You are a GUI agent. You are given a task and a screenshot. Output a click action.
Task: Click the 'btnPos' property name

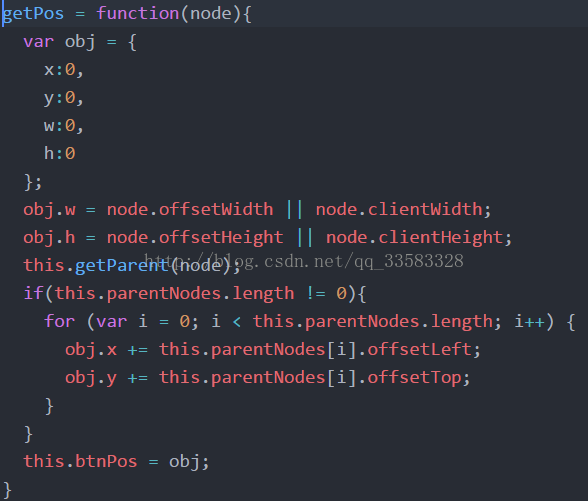pyautogui.click(x=106, y=461)
